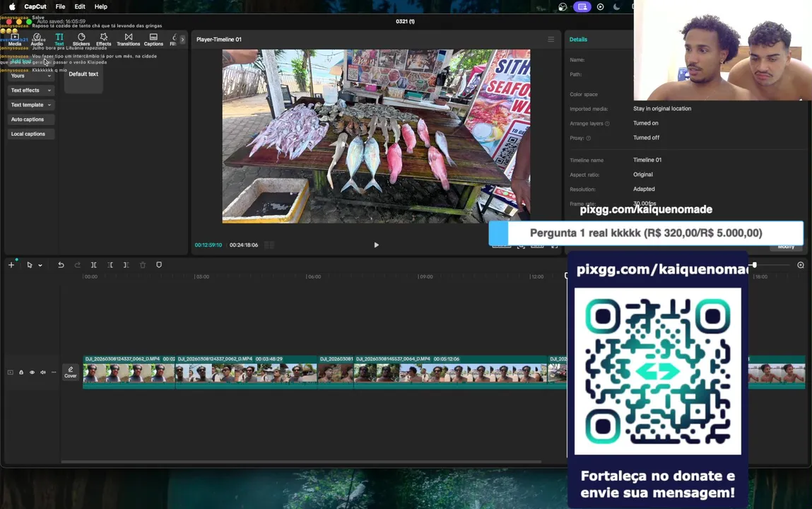Select first DJI_20260308124337_0062_D.MP4 clip
Screen dimensions: 812x509
point(129,372)
